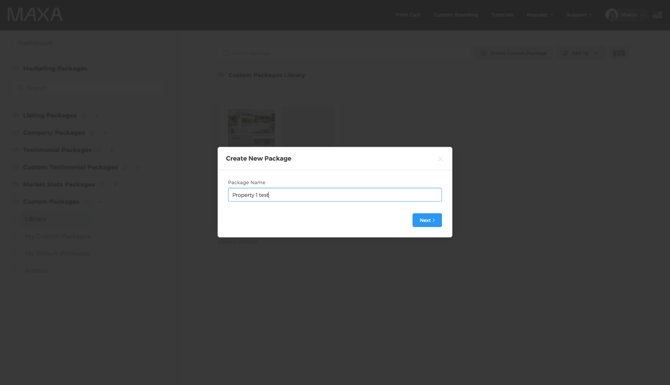670x385 pixels.
Task: Click the package thumbnail image
Action: tap(251, 127)
